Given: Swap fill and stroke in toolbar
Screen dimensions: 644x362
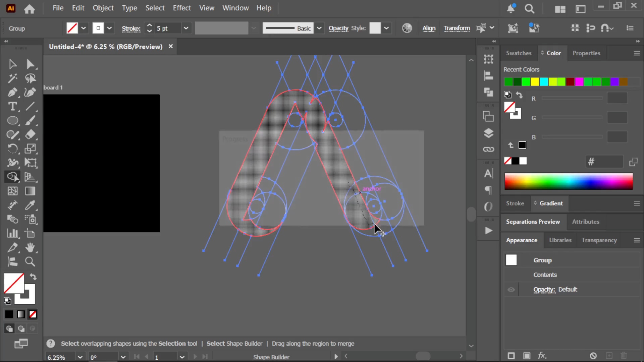Looking at the screenshot, I should [33, 277].
